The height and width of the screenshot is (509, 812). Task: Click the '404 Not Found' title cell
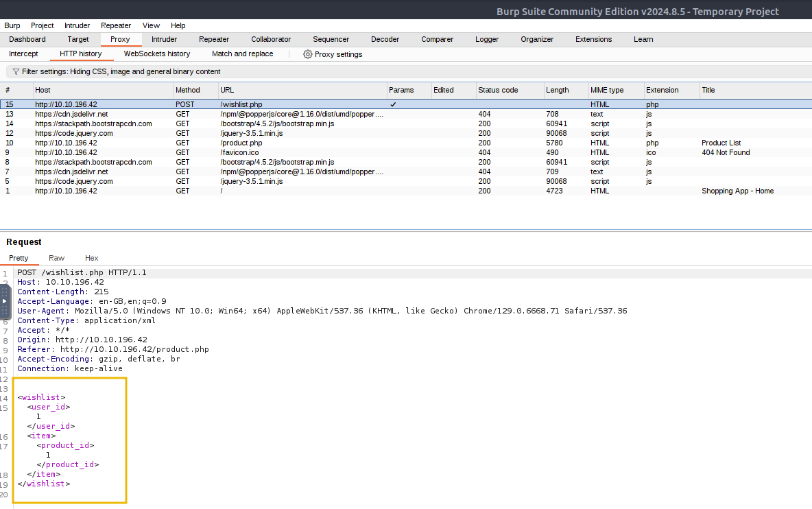tap(726, 152)
